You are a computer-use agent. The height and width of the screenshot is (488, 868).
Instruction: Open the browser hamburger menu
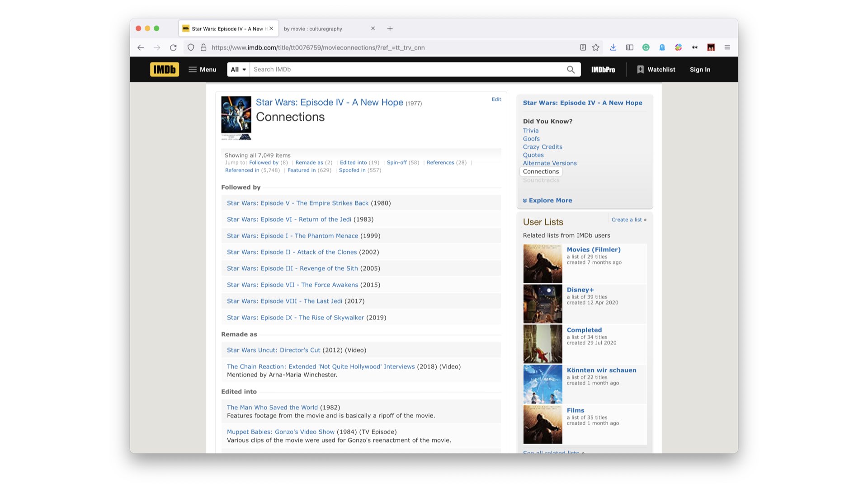pyautogui.click(x=727, y=47)
